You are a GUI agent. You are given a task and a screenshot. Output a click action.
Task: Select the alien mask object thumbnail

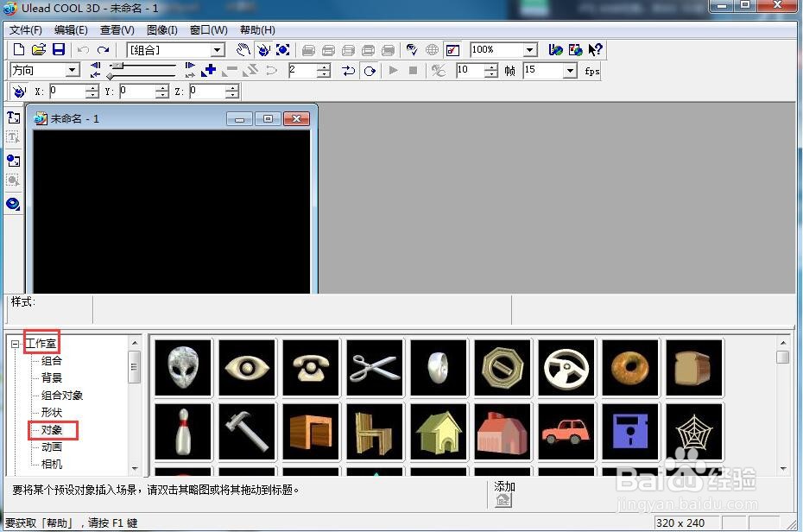(x=183, y=368)
